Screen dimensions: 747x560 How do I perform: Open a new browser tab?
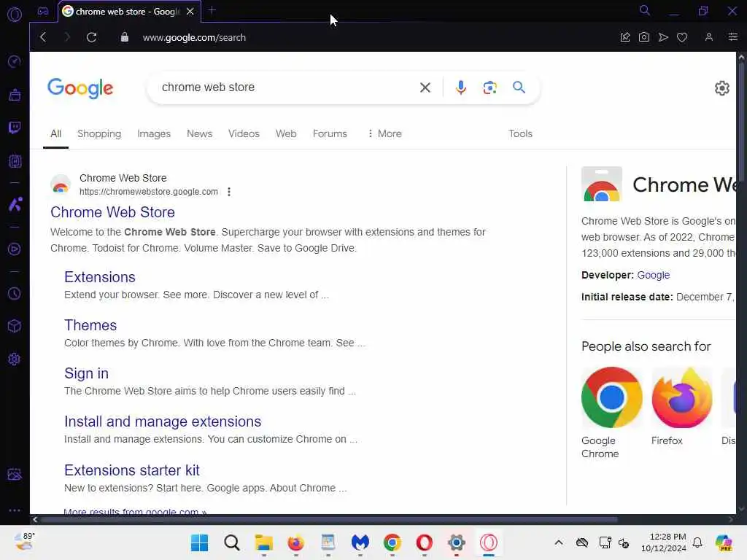(x=212, y=10)
